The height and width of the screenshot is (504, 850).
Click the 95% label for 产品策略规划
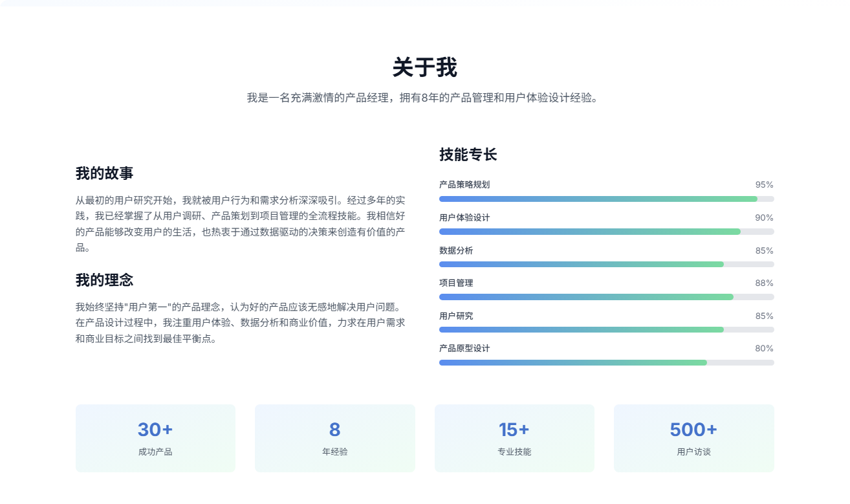click(764, 184)
